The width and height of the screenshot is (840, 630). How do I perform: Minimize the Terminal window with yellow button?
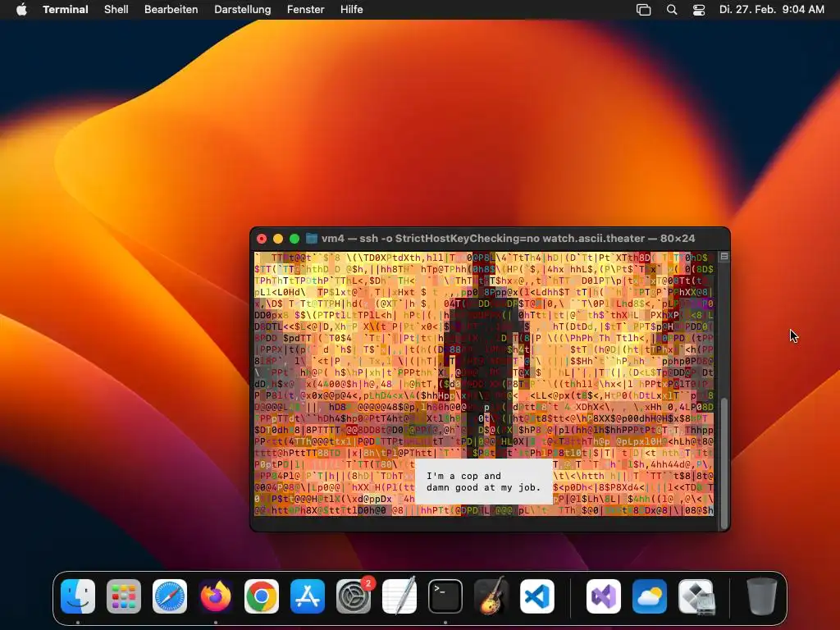[278, 239]
